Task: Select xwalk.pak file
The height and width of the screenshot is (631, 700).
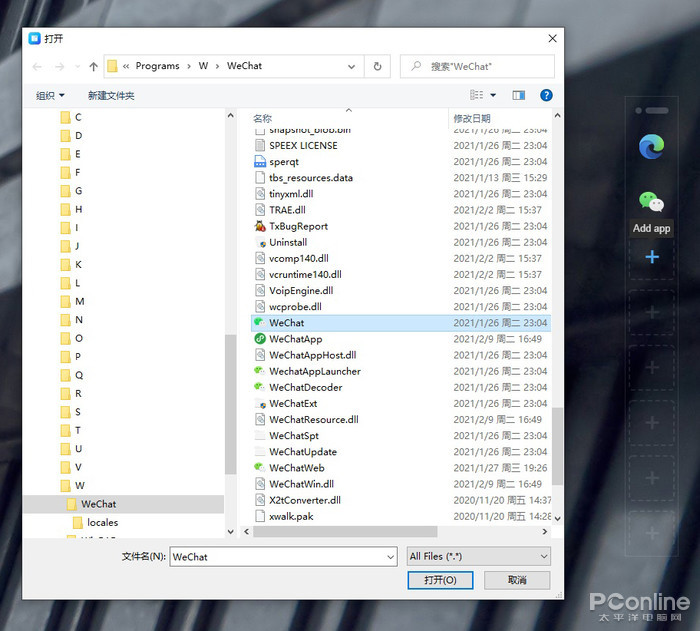Action: 291,516
